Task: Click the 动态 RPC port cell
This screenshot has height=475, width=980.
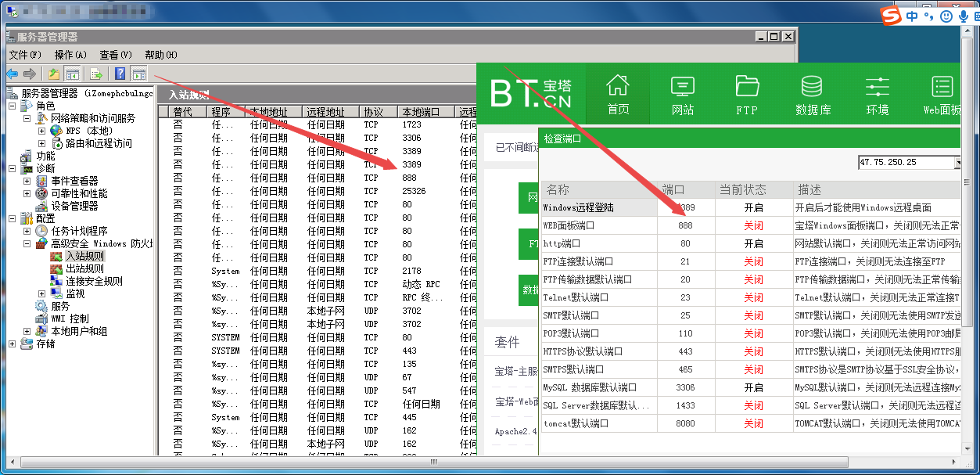Action: pyautogui.click(x=421, y=284)
